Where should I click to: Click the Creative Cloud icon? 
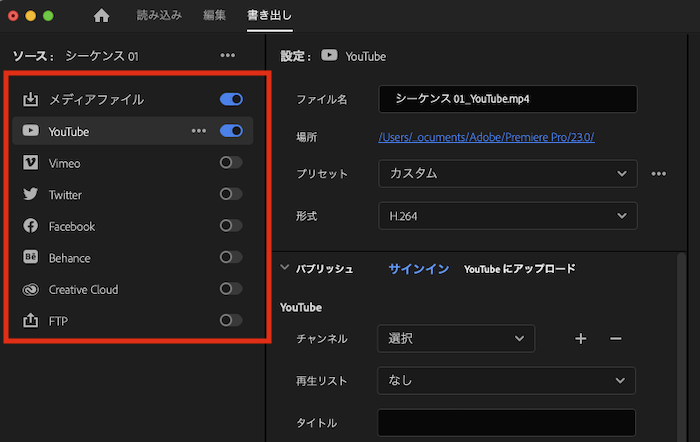tap(30, 289)
